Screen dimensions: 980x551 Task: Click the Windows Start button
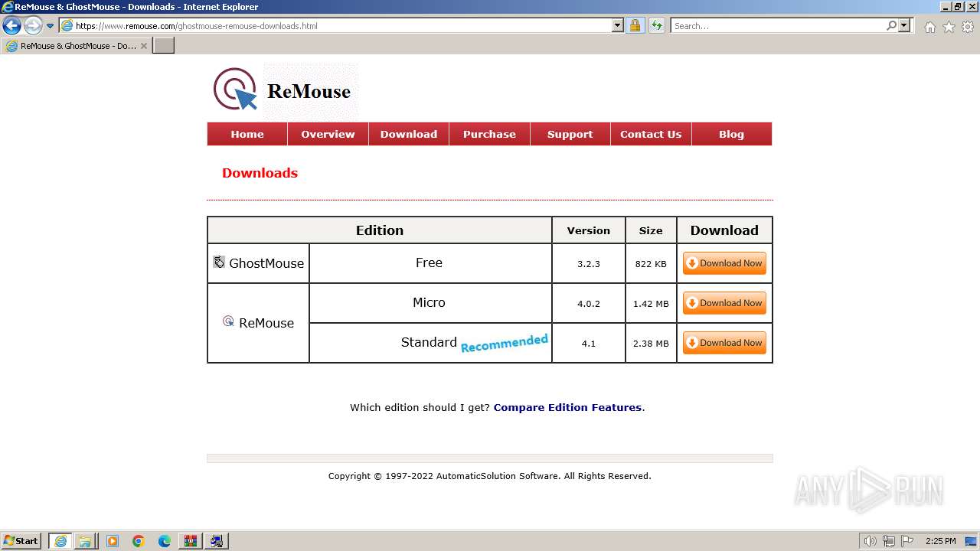[x=21, y=541]
